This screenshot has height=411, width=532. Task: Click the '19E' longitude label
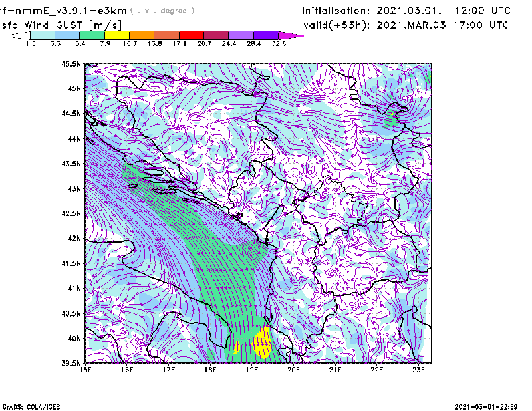(252, 370)
